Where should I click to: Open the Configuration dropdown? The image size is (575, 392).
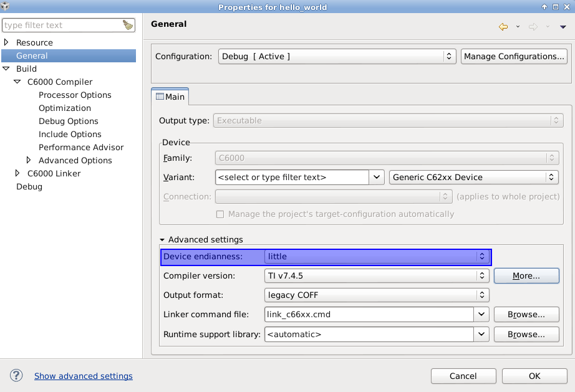337,56
